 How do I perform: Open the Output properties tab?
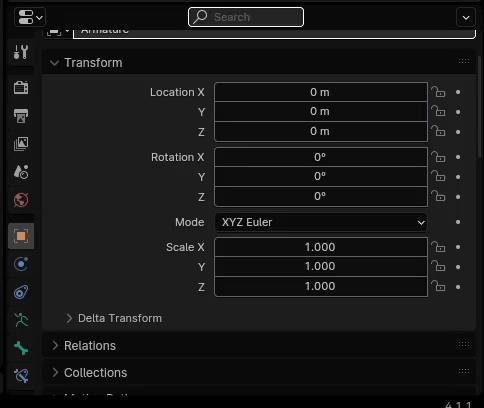pyautogui.click(x=21, y=116)
